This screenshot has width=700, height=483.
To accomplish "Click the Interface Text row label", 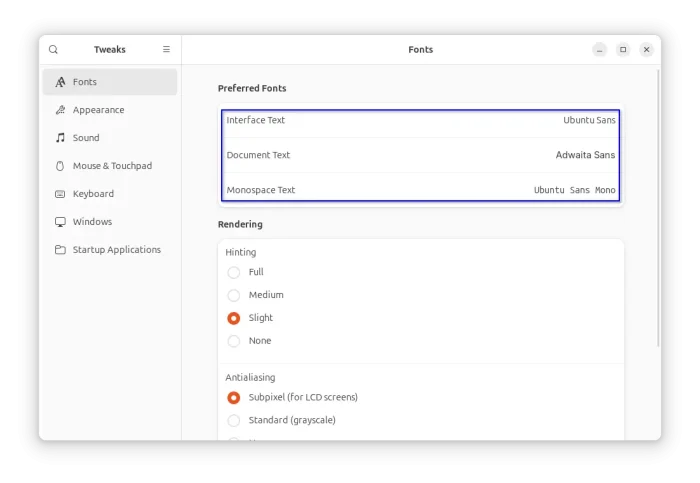I will coord(255,120).
